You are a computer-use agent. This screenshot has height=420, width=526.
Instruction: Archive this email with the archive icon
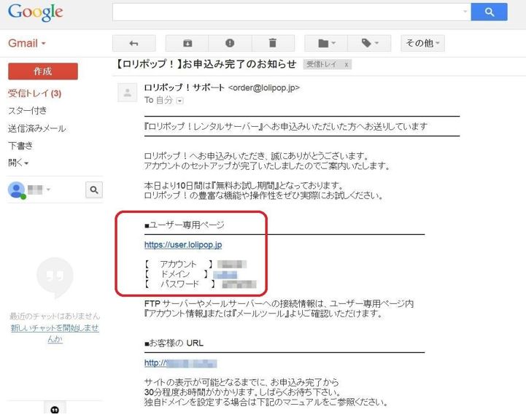187,43
